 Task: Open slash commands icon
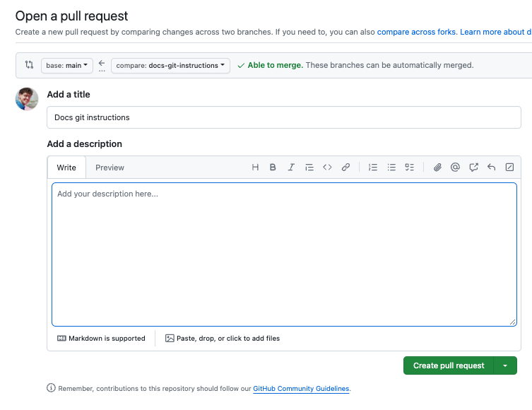509,167
